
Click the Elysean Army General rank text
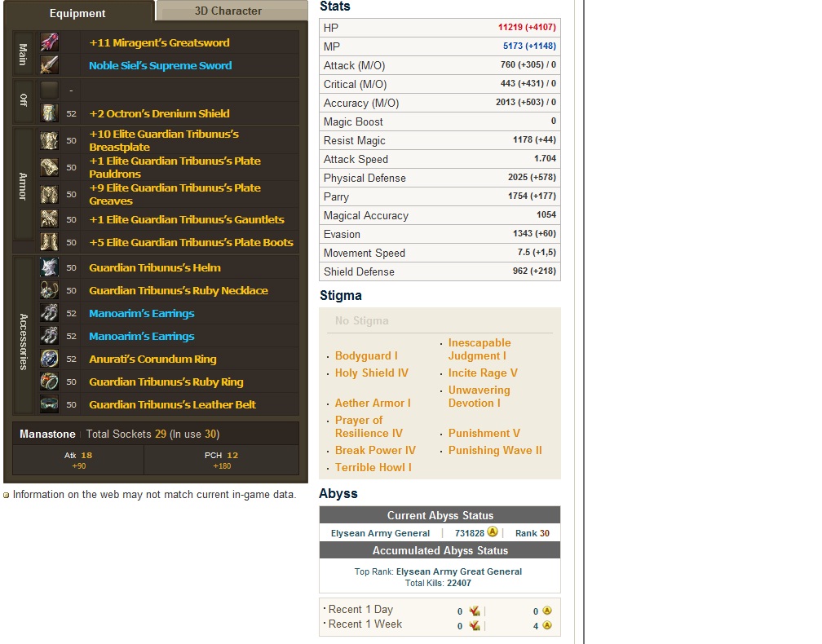tap(380, 533)
